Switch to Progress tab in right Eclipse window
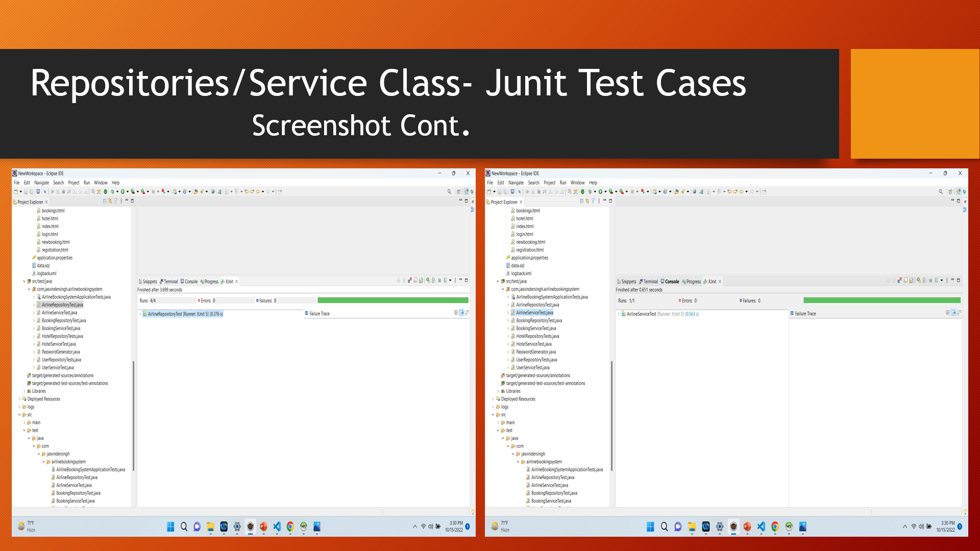Image resolution: width=980 pixels, height=551 pixels. click(692, 282)
